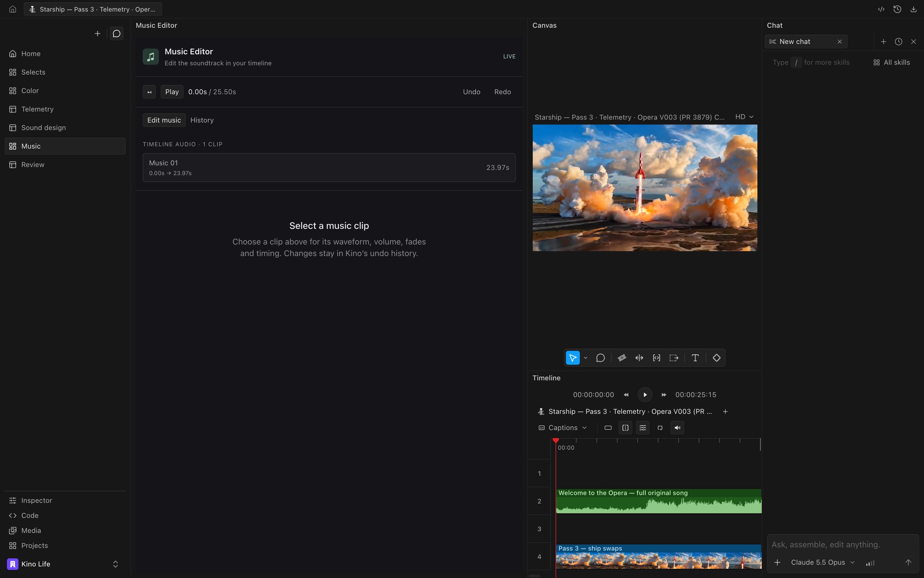Image resolution: width=924 pixels, height=578 pixels.
Task: Click Undo in Music Editor
Action: [x=471, y=92]
